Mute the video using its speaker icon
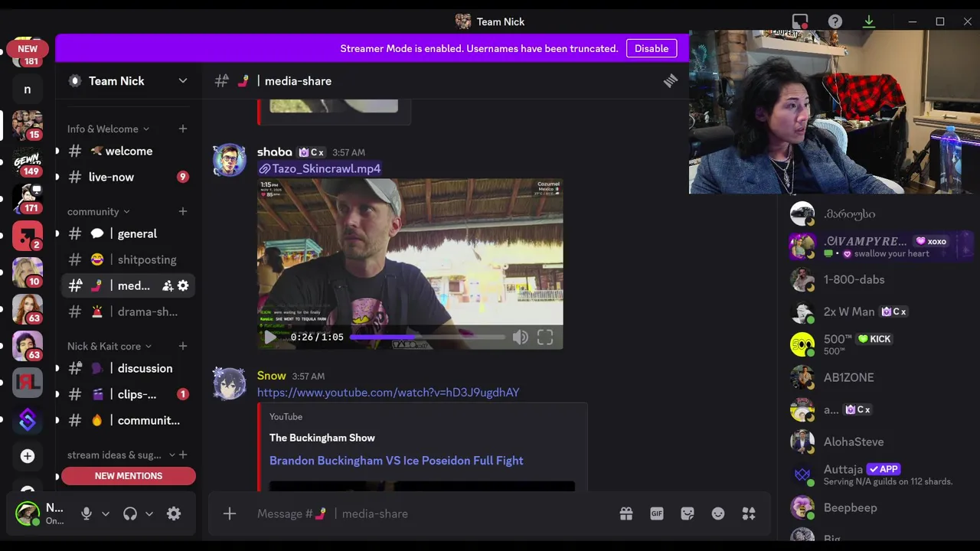Screen dimensions: 980x551 pos(520,337)
